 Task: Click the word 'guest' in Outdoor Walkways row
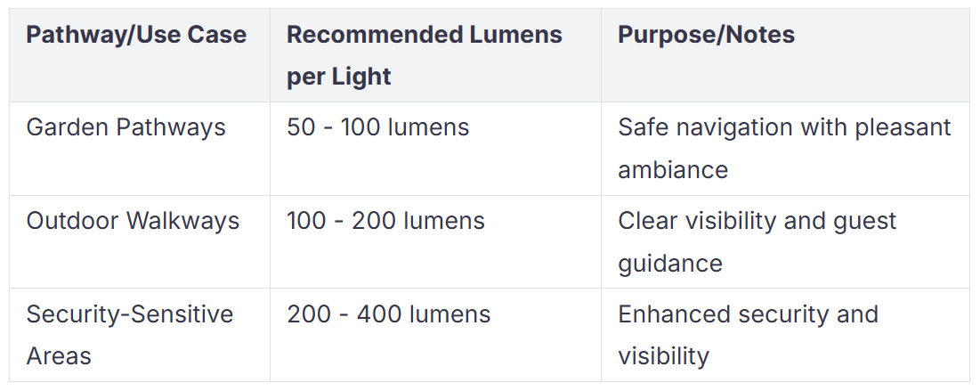click(x=863, y=221)
